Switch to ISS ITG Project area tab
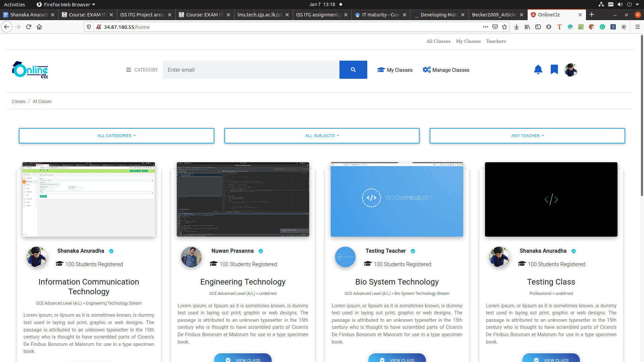Viewport: 644px width, 362px height. click(142, 15)
